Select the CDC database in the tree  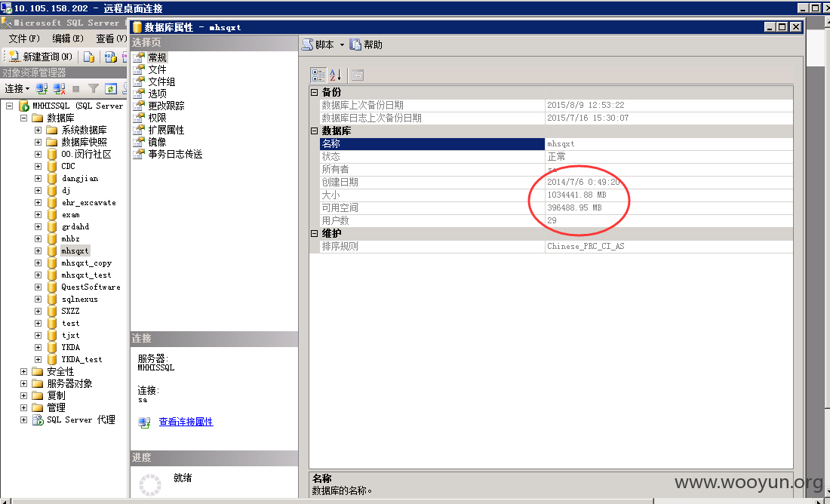click(x=68, y=166)
